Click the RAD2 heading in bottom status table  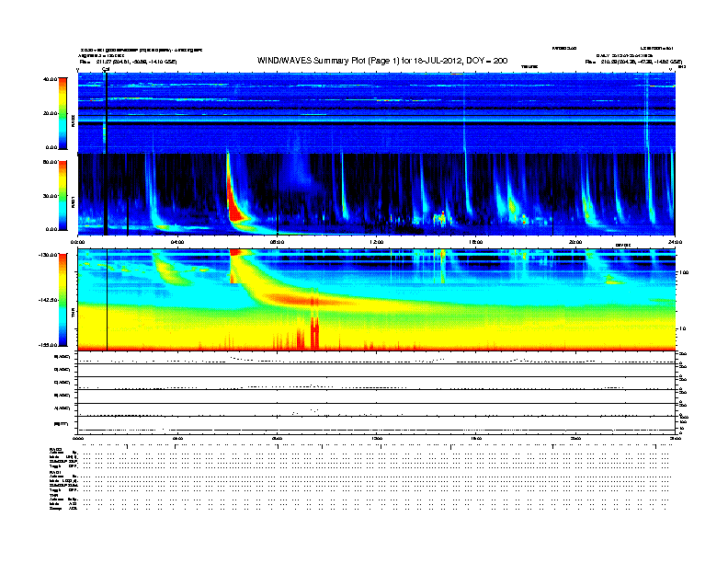coord(55,450)
